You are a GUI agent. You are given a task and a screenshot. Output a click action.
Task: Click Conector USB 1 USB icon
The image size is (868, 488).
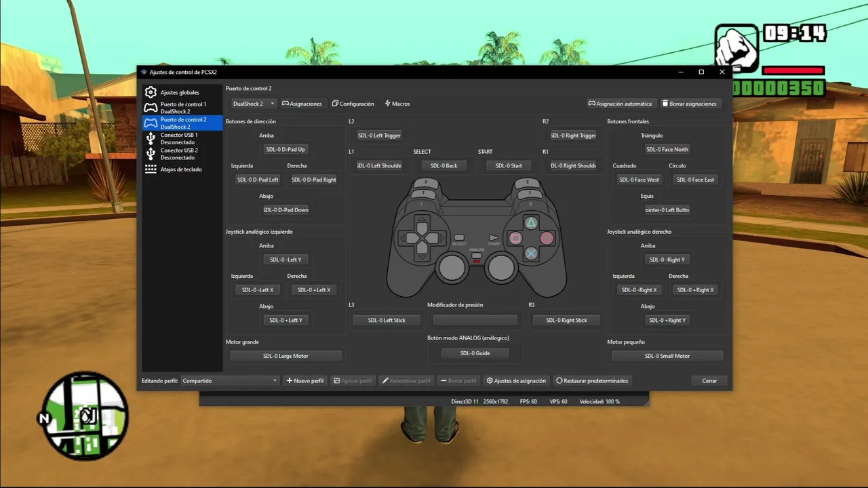151,138
